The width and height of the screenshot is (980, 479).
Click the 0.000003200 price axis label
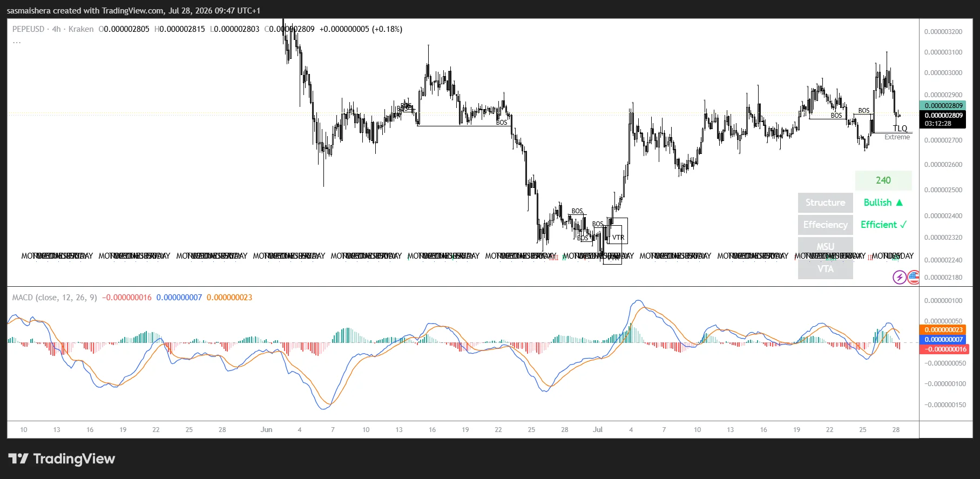click(943, 32)
